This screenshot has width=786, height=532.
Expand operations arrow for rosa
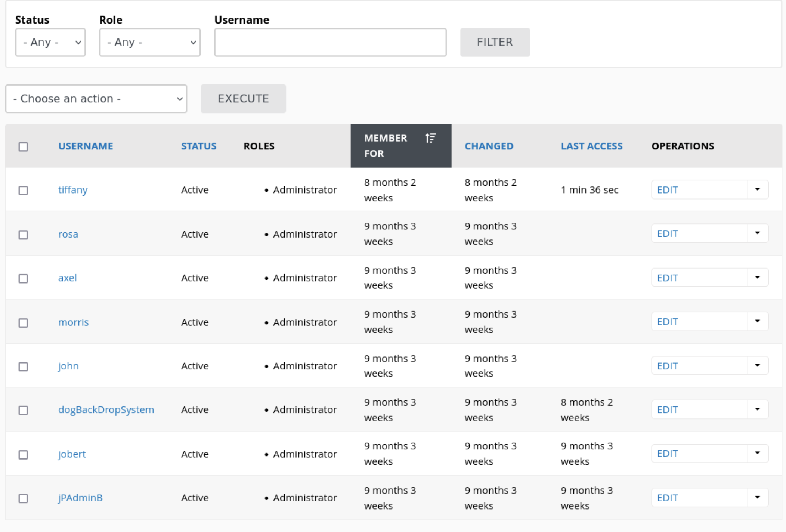point(758,233)
